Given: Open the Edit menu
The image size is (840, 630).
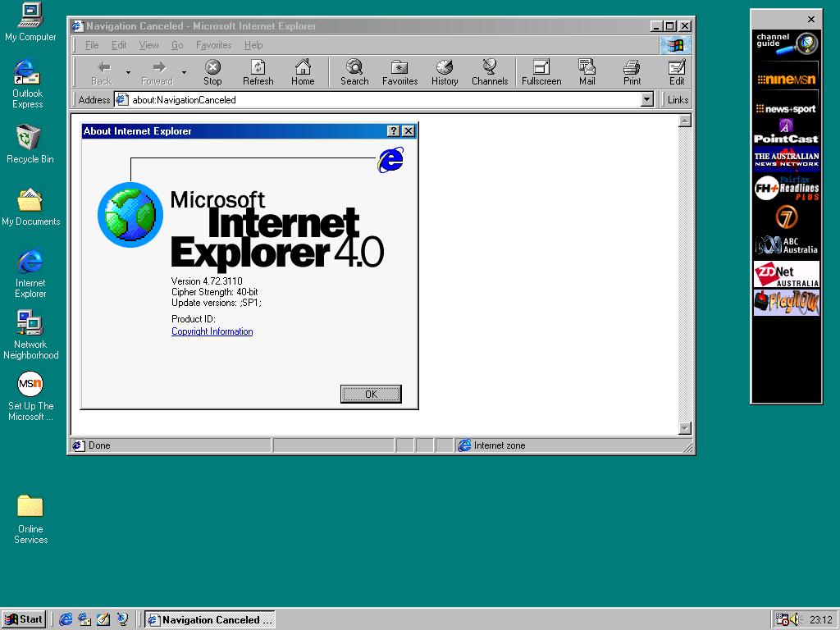Looking at the screenshot, I should 119,45.
